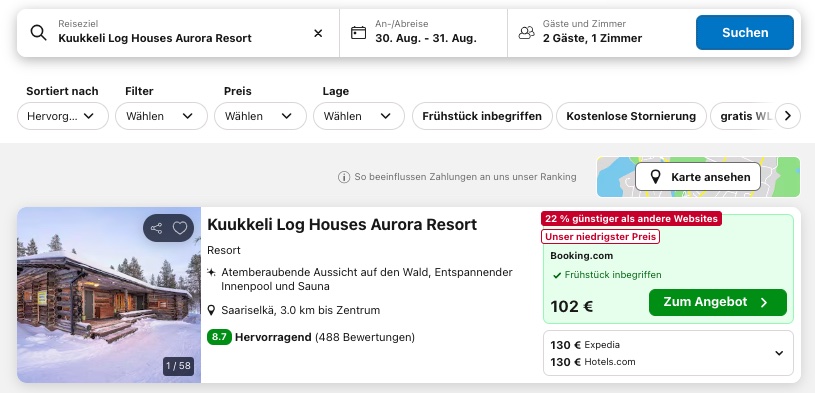The image size is (815, 393).
Task: Toggle the Frühstück inbegriffen filter chip
Action: click(x=482, y=116)
